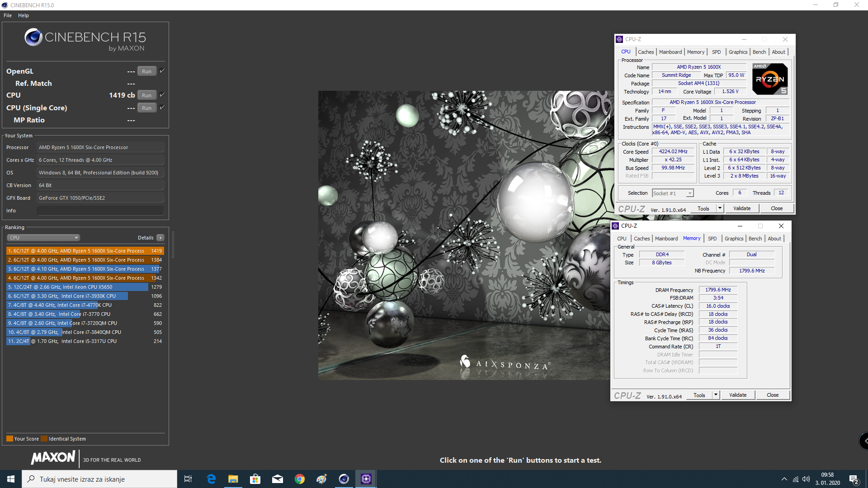
Task: Show hidden system tray icons
Action: [x=784, y=479]
